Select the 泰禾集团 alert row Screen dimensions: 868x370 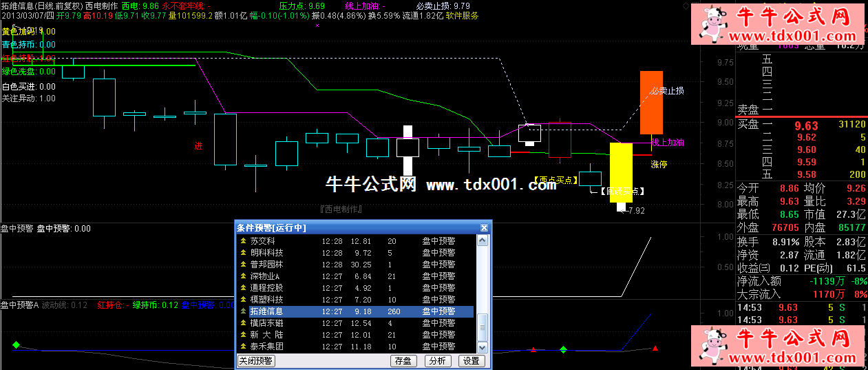(x=356, y=347)
